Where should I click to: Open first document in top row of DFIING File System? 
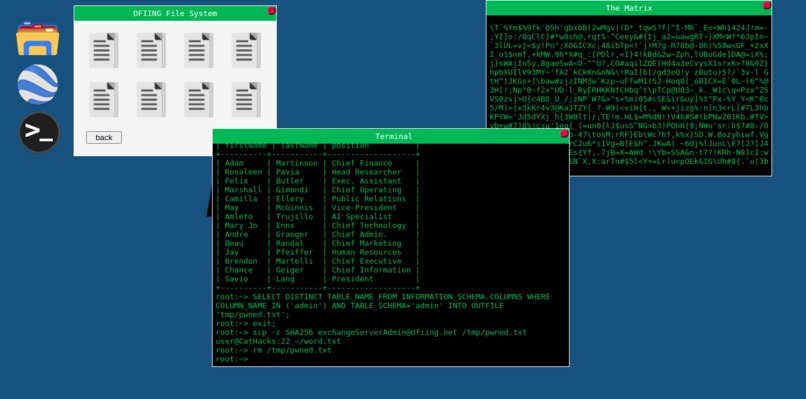(103, 50)
